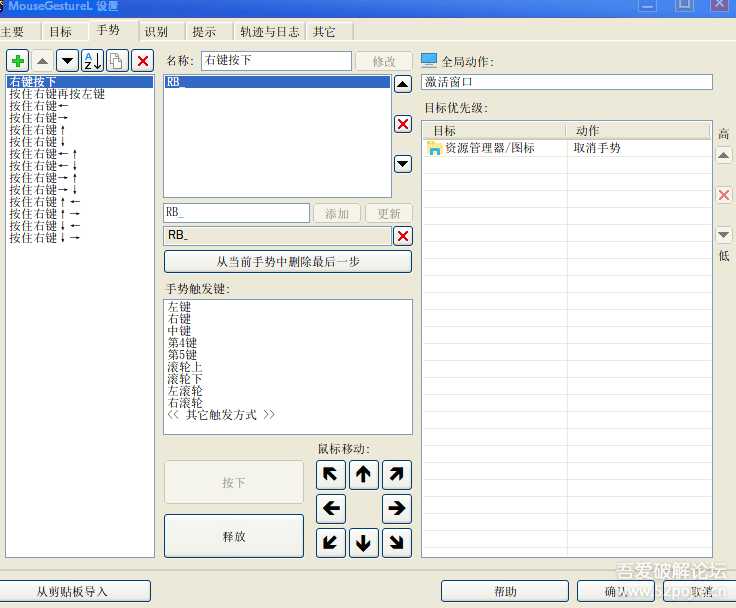Screen dimensions: 736x608
Task: Click the up-left mouse movement arrow
Action: tap(331, 476)
